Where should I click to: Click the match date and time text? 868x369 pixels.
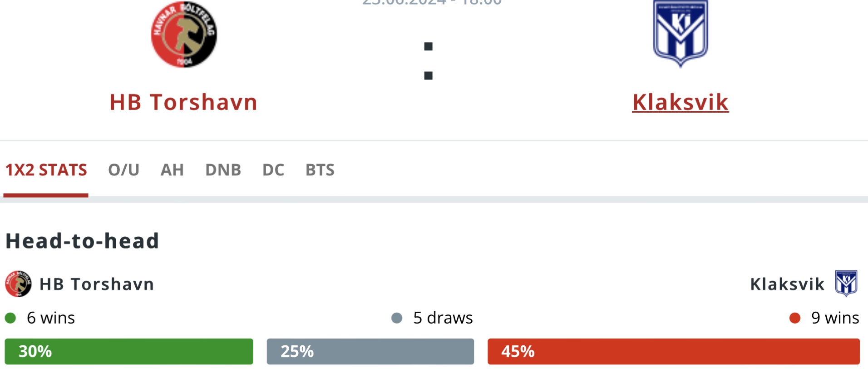tap(432, 2)
